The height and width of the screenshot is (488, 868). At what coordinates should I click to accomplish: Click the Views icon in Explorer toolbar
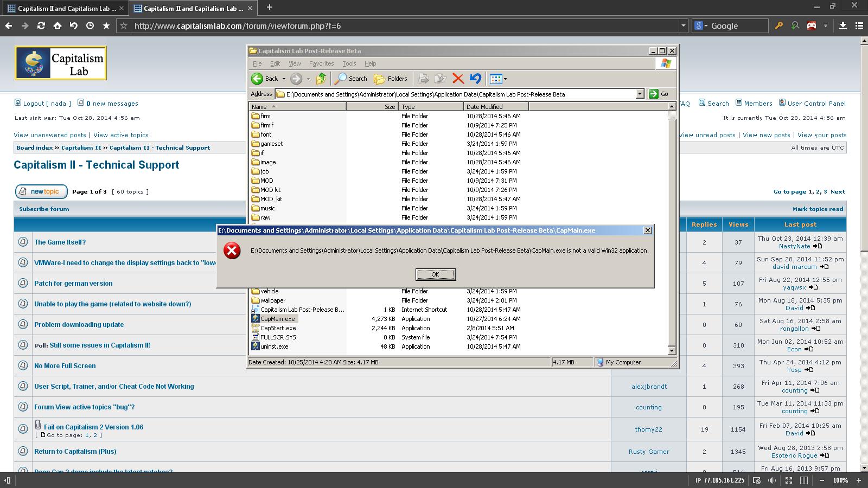[496, 79]
